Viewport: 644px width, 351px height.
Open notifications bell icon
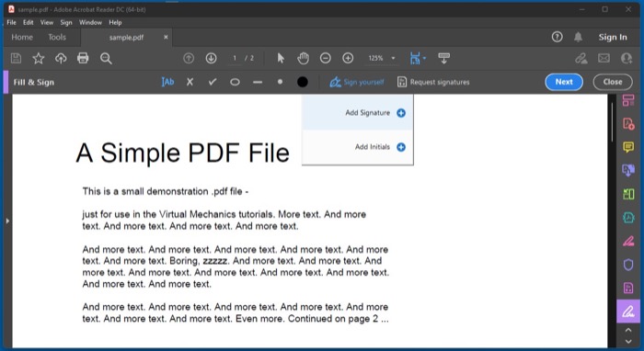click(x=579, y=37)
